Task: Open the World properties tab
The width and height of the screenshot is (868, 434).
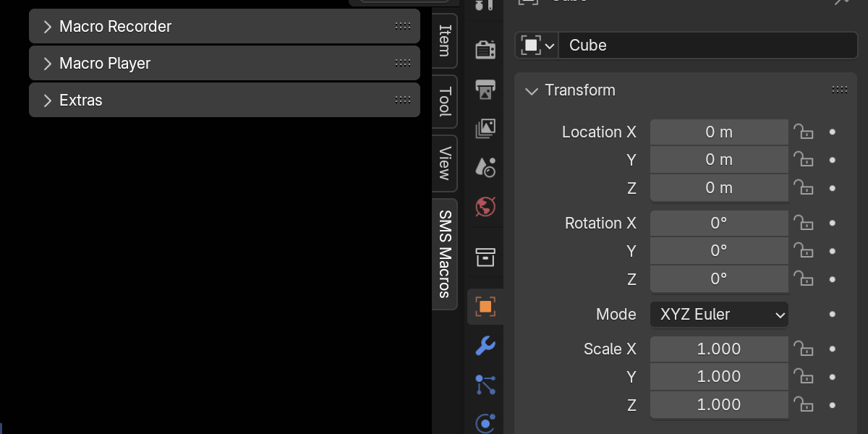Action: point(485,207)
